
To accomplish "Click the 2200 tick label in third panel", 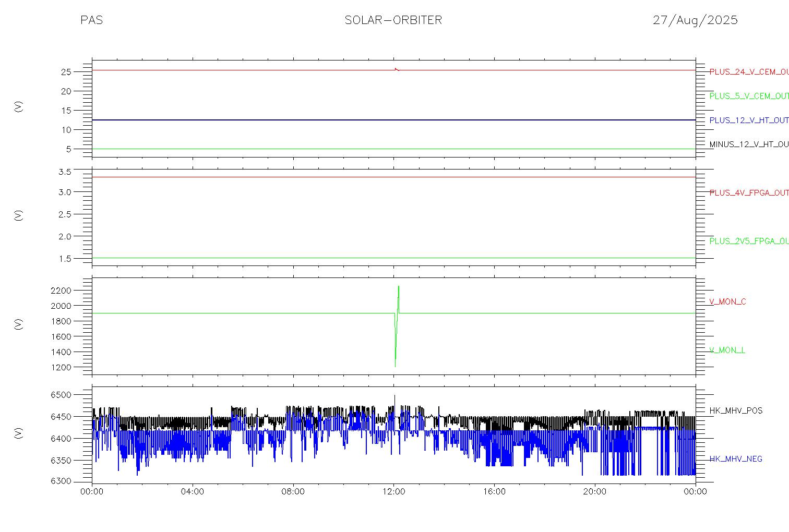I will point(61,291).
